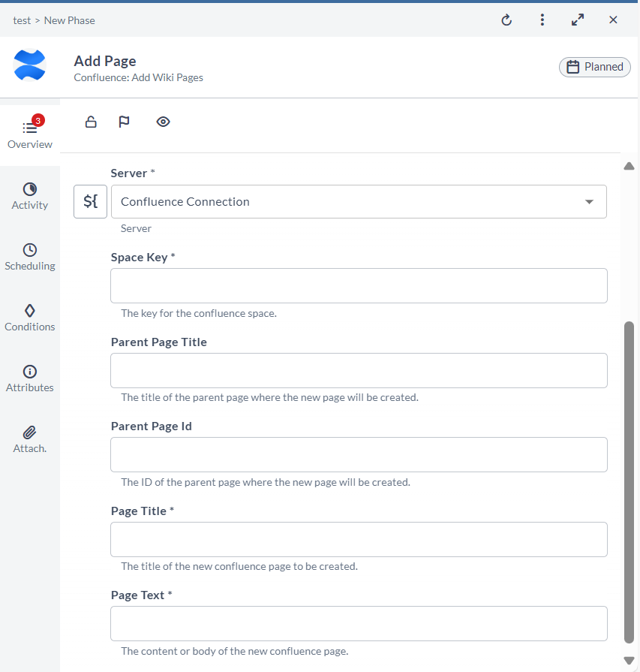Focus the Page Title input field
Viewport: 640px width, 672px height.
359,540
